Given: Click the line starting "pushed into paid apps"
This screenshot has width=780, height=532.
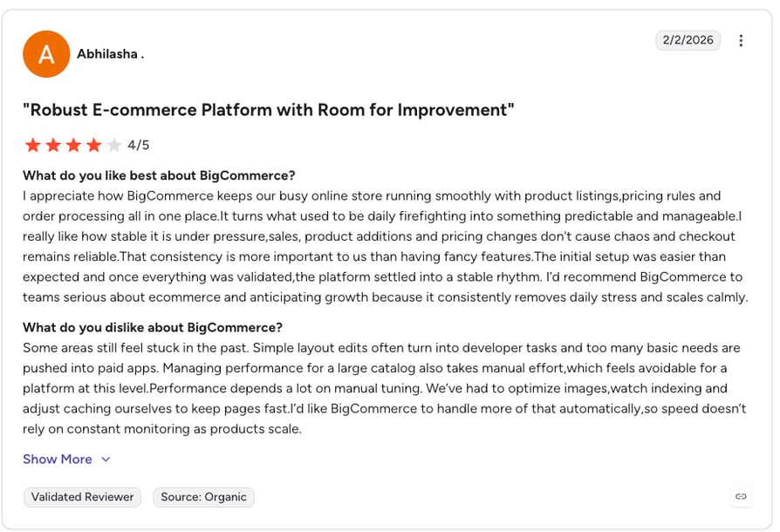Looking at the screenshot, I should click(x=375, y=368).
